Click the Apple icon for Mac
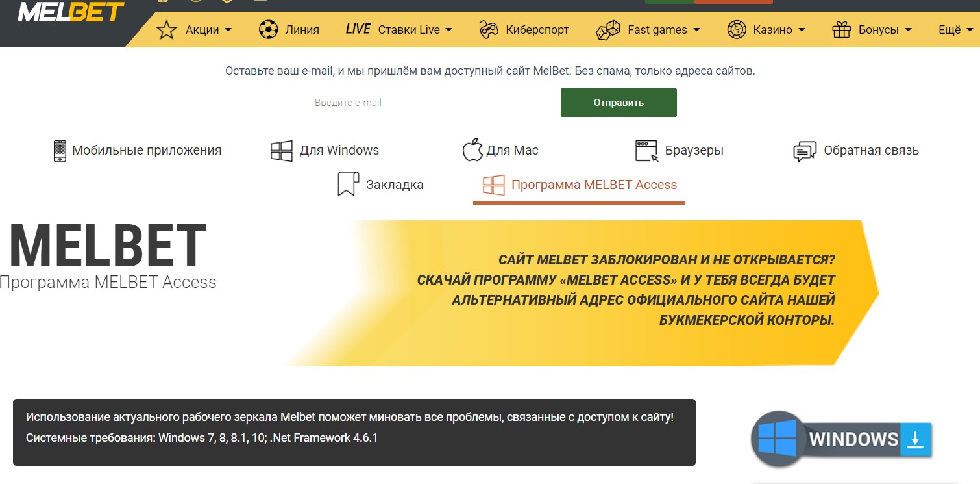Viewport: 980px width, 484px height. 472,150
